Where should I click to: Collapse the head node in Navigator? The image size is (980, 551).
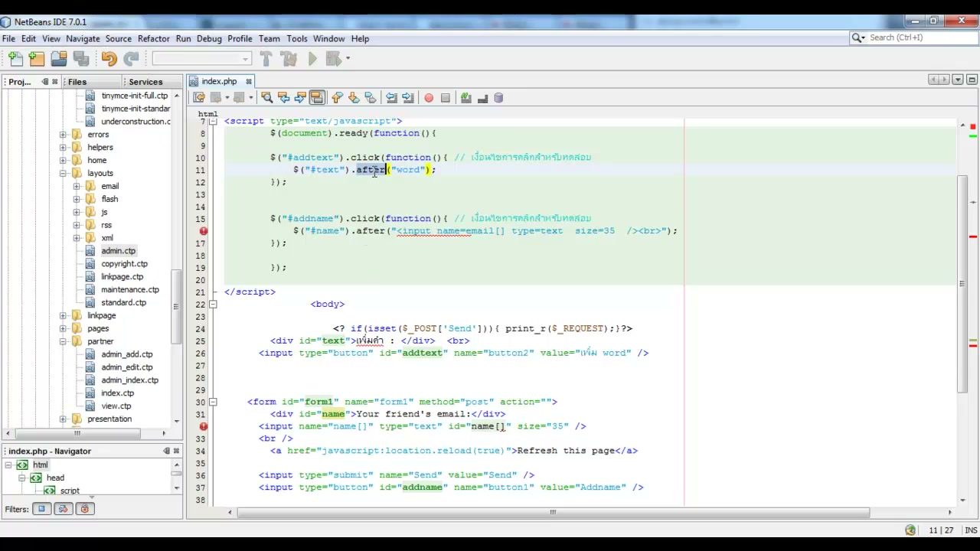pos(22,478)
